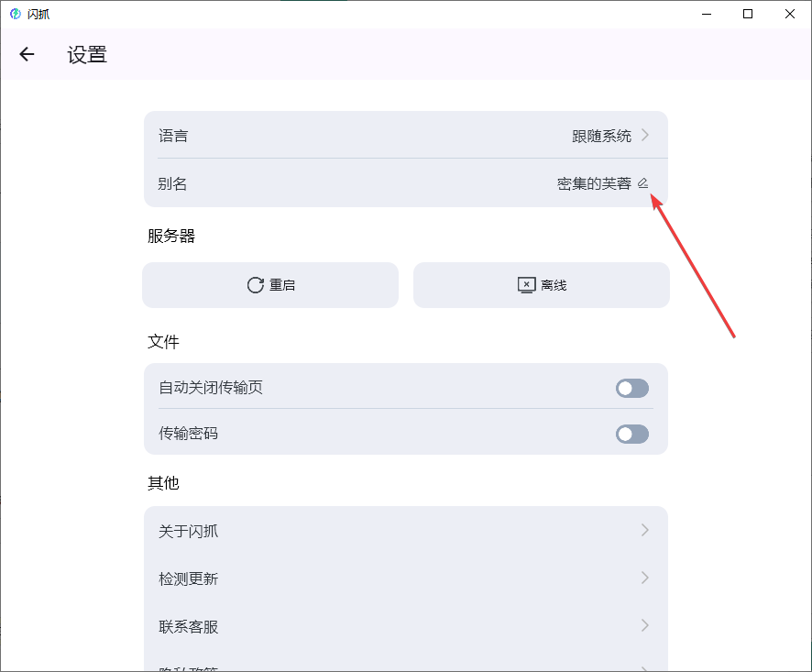
Task: Expand the 联系客服 chevron
Action: [645, 626]
